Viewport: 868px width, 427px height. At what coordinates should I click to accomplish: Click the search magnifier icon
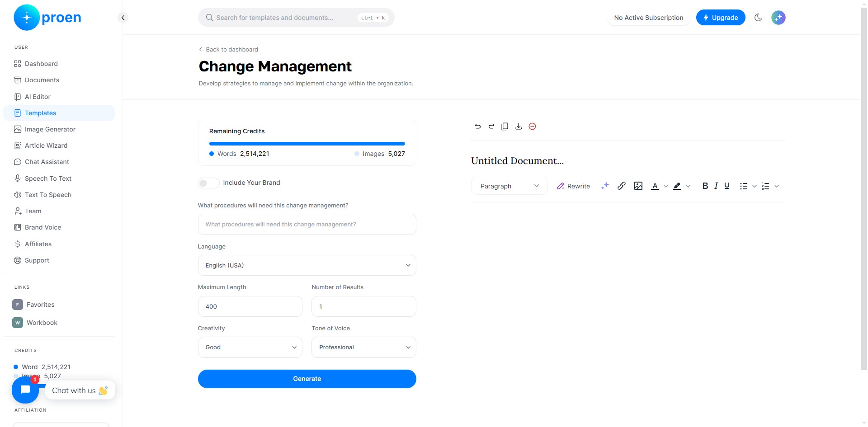[209, 18]
